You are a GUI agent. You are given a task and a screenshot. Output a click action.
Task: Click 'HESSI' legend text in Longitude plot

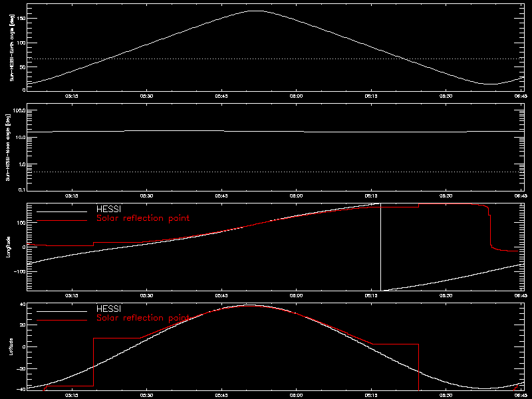(x=108, y=209)
